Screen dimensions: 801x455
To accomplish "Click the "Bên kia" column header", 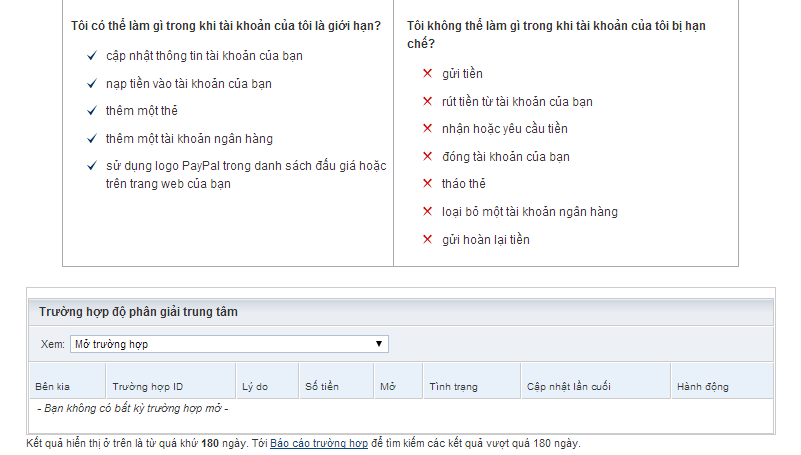I will (67, 381).
